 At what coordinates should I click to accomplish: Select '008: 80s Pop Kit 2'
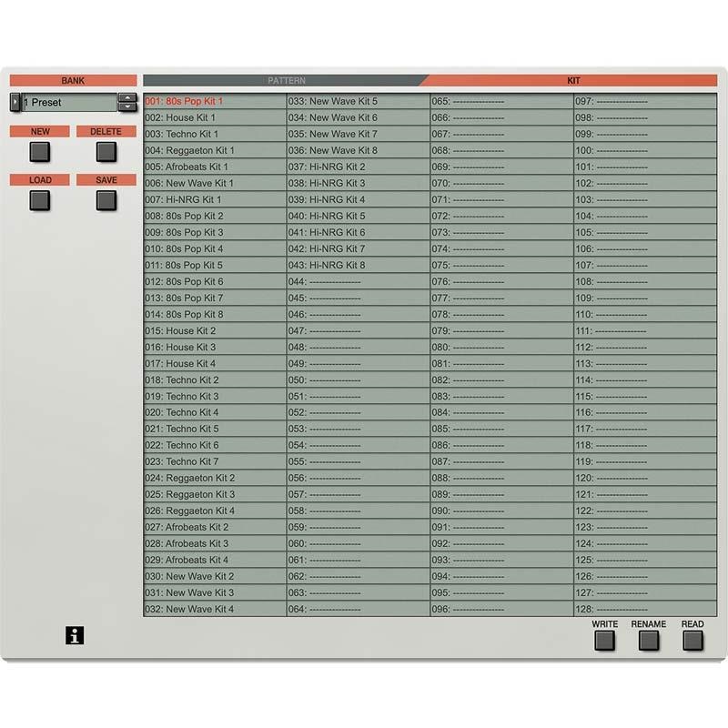[215, 216]
